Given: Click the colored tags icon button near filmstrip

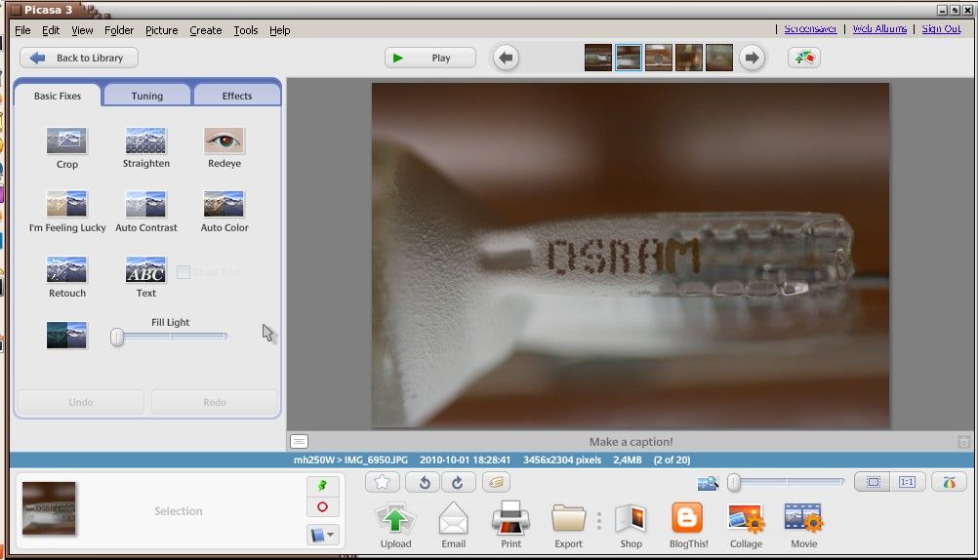Looking at the screenshot, I should click(804, 58).
